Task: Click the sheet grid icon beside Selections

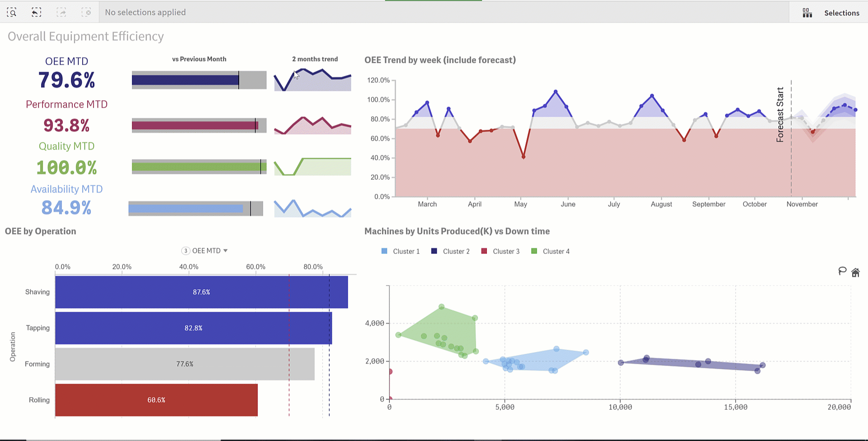Action: tap(807, 13)
